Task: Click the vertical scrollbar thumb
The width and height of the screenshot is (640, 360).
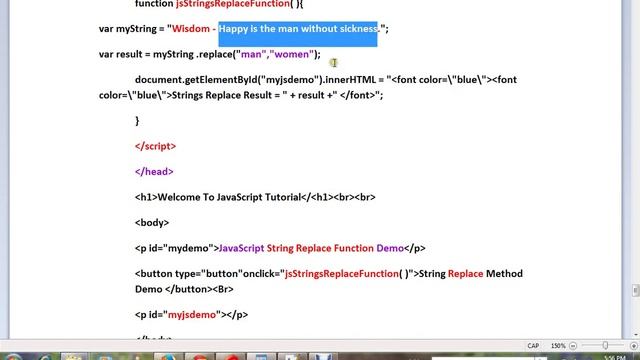Action: pyautogui.click(x=635, y=290)
